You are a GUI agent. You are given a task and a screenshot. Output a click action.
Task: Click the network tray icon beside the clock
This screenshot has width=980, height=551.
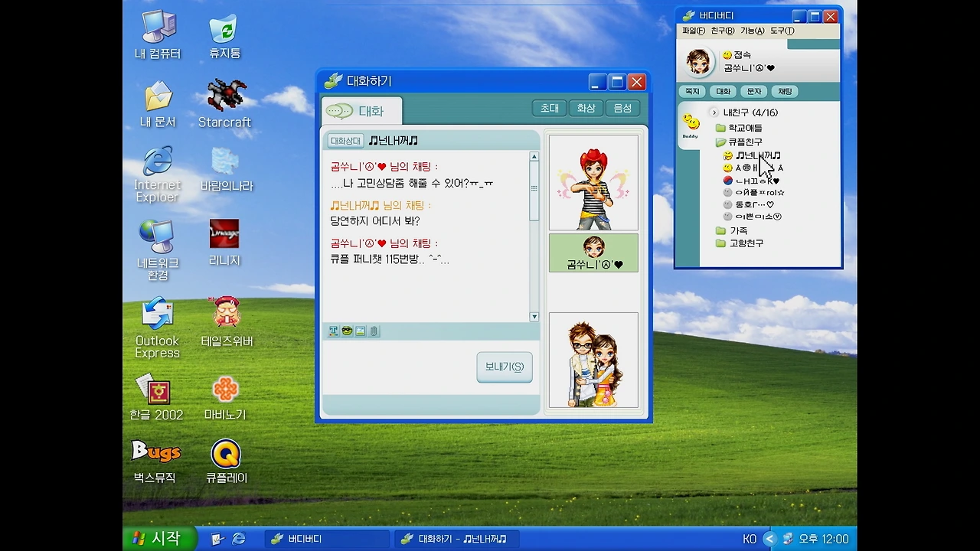(x=787, y=539)
